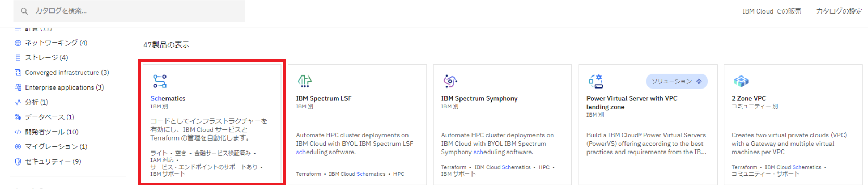Open the IBM Spectrum Symphony title link

tap(479, 98)
